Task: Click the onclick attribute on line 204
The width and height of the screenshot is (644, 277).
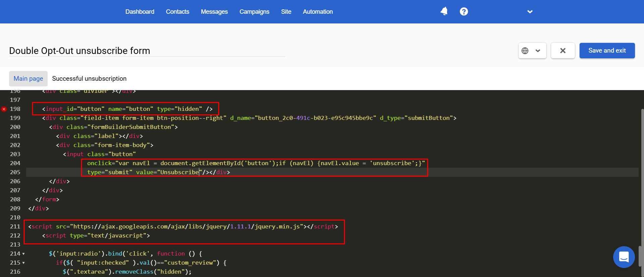Action: (256, 163)
